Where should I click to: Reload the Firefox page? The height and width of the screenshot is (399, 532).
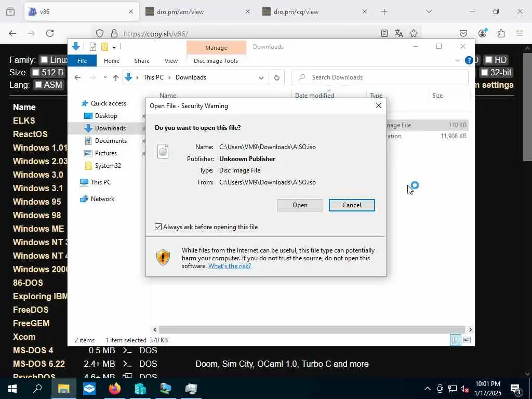(x=50, y=33)
